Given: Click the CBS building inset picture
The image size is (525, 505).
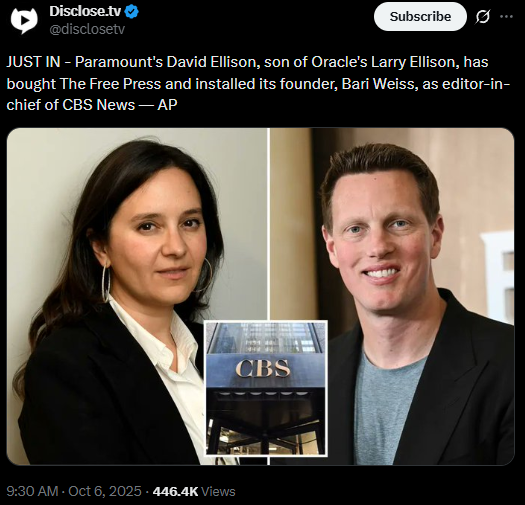Looking at the screenshot, I should pos(266,388).
